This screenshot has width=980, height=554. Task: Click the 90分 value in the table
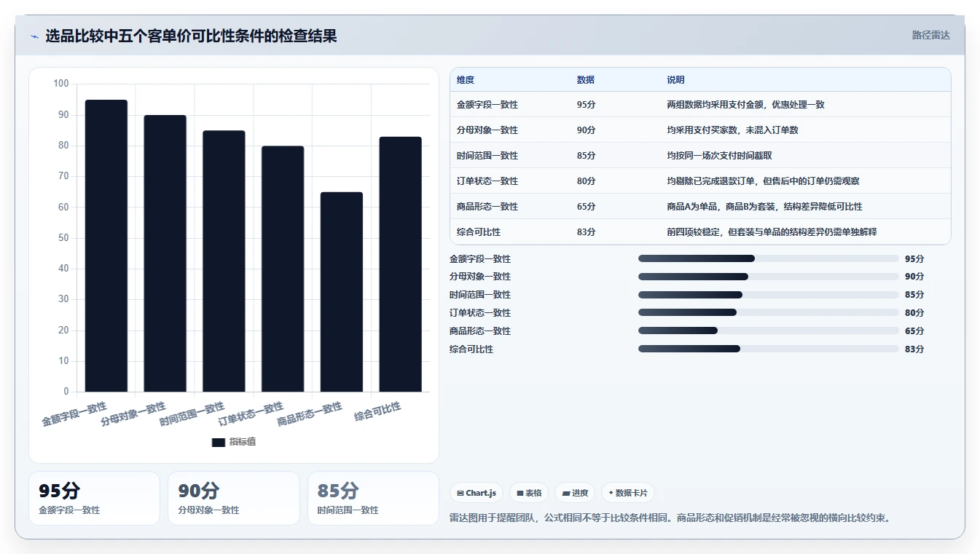pyautogui.click(x=586, y=130)
